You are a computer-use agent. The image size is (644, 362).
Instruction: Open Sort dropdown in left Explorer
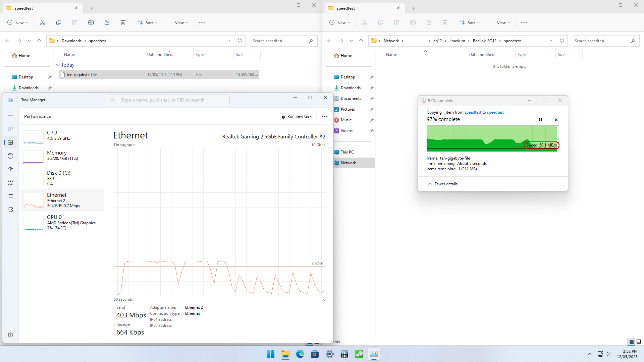(148, 22)
